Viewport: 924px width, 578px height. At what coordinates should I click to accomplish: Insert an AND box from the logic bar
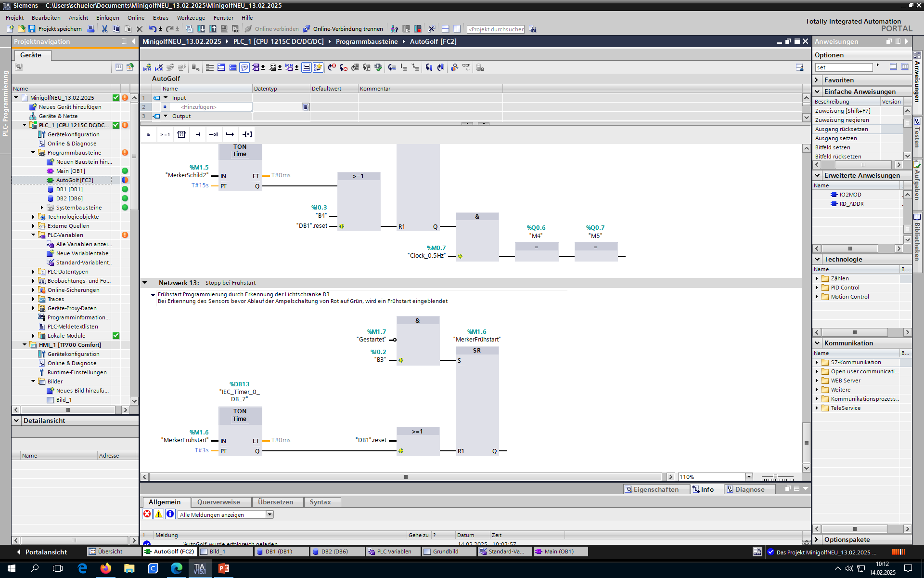148,134
